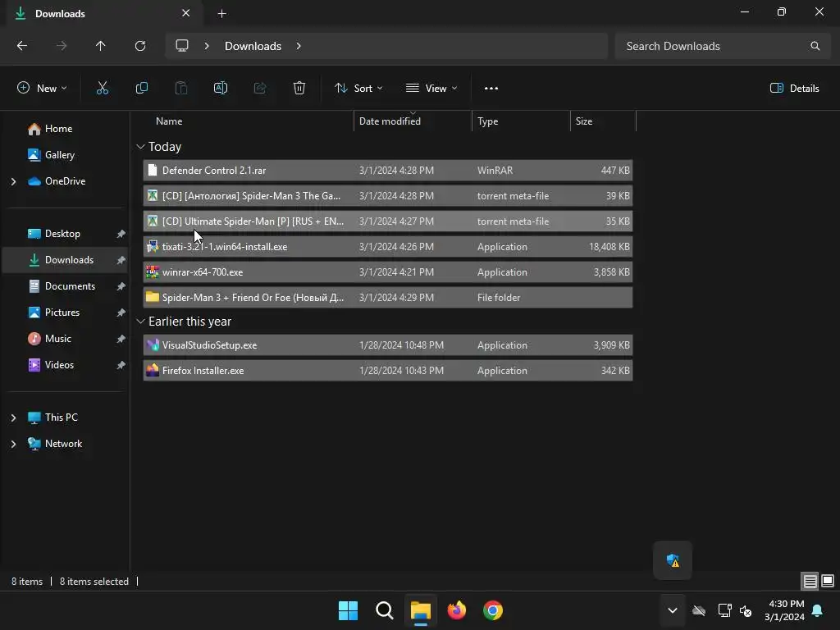Viewport: 840px width, 630px height.
Task: Select Defender Control 2.1.rar file
Action: pos(388,171)
